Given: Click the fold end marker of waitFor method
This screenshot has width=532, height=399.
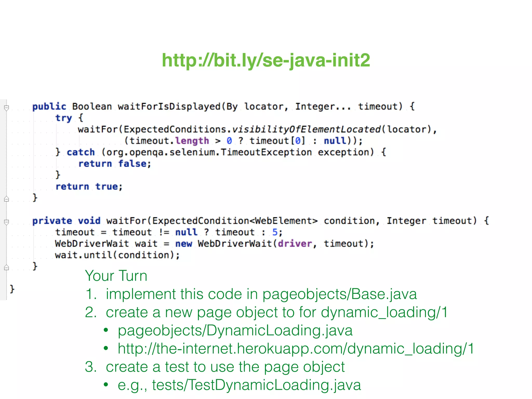Looking at the screenshot, I should 6,267.
